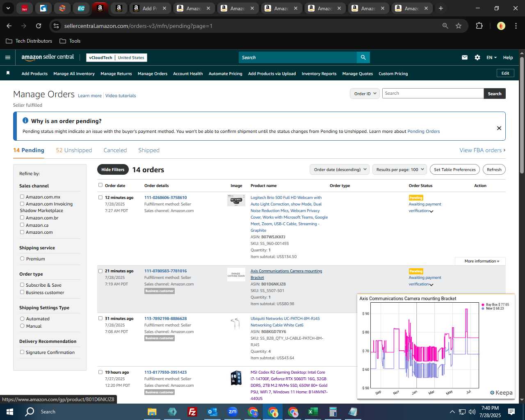Close the pending order info banner

pos(499,128)
